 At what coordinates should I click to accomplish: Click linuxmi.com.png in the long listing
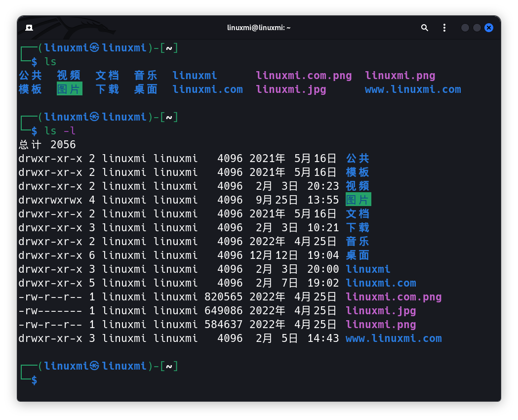[394, 297]
